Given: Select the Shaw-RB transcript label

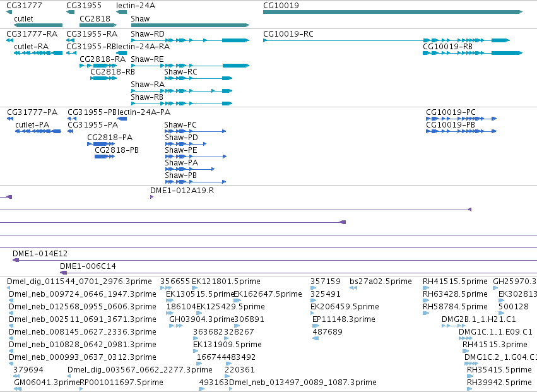Looking at the screenshot, I should 147,97.
